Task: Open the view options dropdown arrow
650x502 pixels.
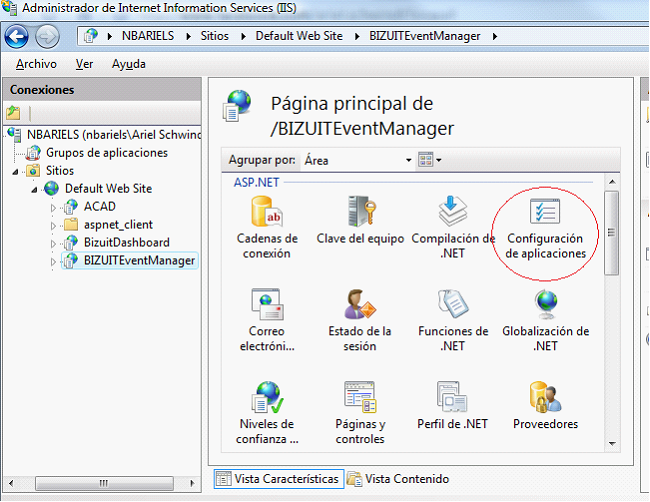Action: pos(439,160)
